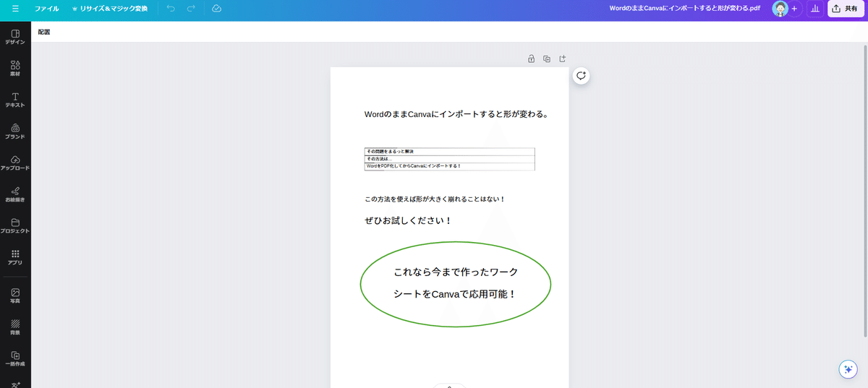Open the user profile avatar
This screenshot has width=868, height=388.
tap(780, 9)
